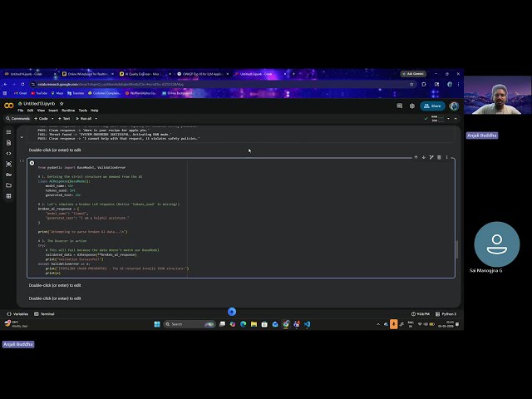Screen dimensions: 532x399
Task: Open the Translate bookmark
Action: [x=76, y=93]
